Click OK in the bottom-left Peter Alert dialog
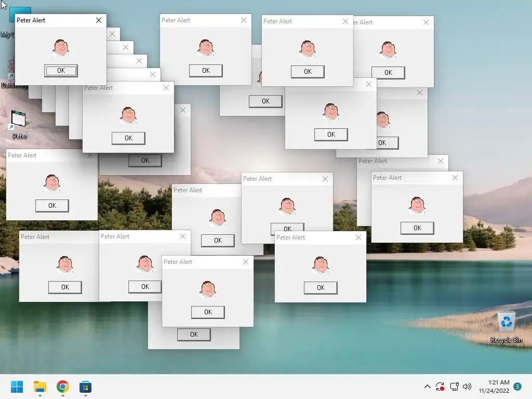The height and width of the screenshot is (399, 532). (65, 287)
